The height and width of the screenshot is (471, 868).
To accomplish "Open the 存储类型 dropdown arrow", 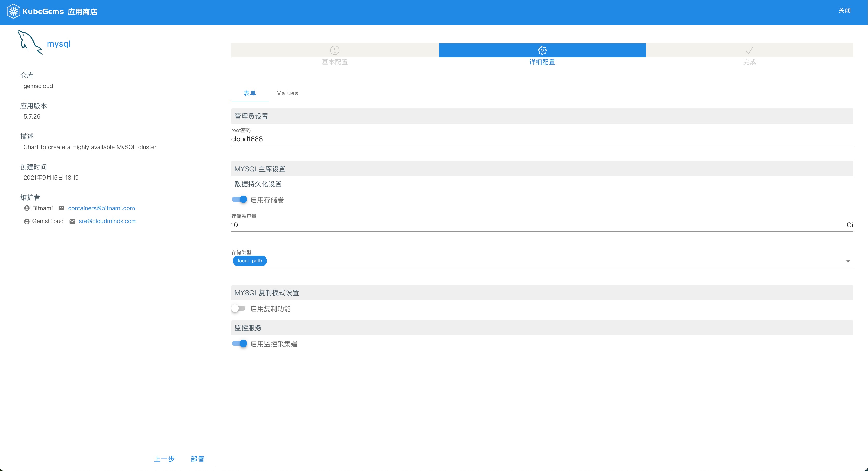I will point(848,261).
